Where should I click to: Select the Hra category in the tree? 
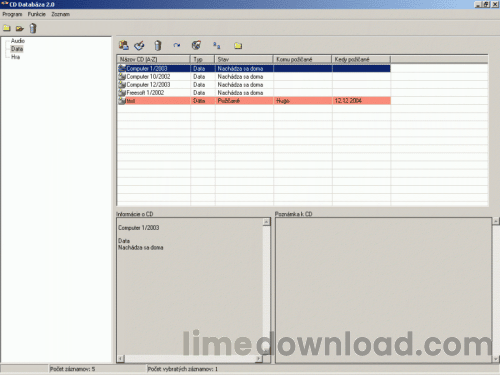tap(15, 57)
